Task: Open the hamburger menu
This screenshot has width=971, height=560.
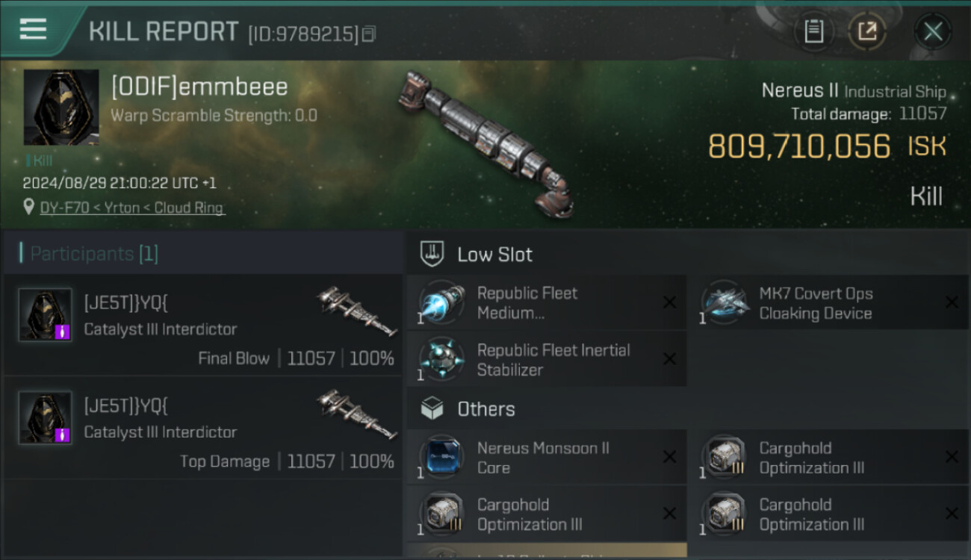Action: (33, 30)
